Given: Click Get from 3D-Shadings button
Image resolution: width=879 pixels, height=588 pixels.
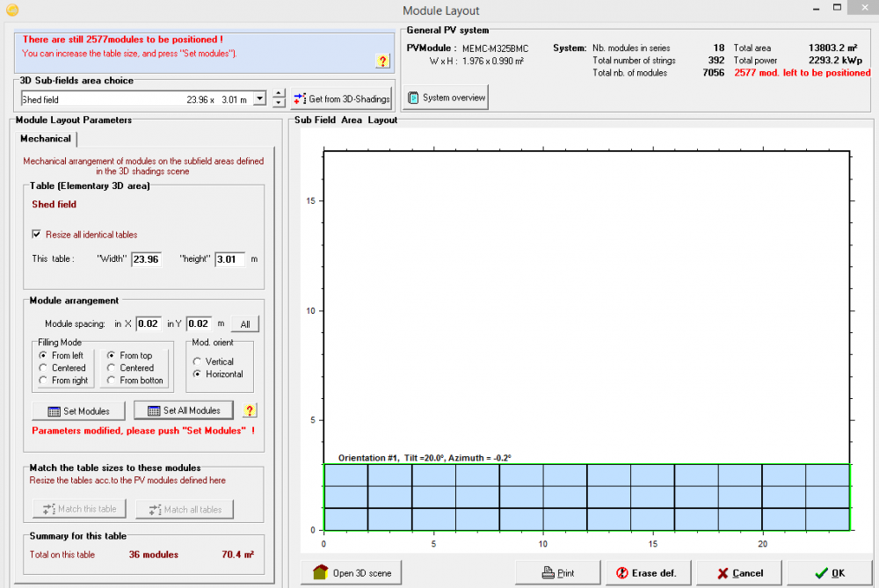Looking at the screenshot, I should click(341, 99).
